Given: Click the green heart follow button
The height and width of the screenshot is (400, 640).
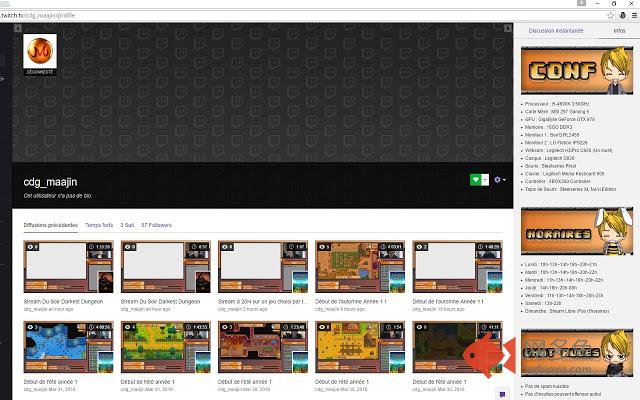Looking at the screenshot, I should pyautogui.click(x=475, y=180).
